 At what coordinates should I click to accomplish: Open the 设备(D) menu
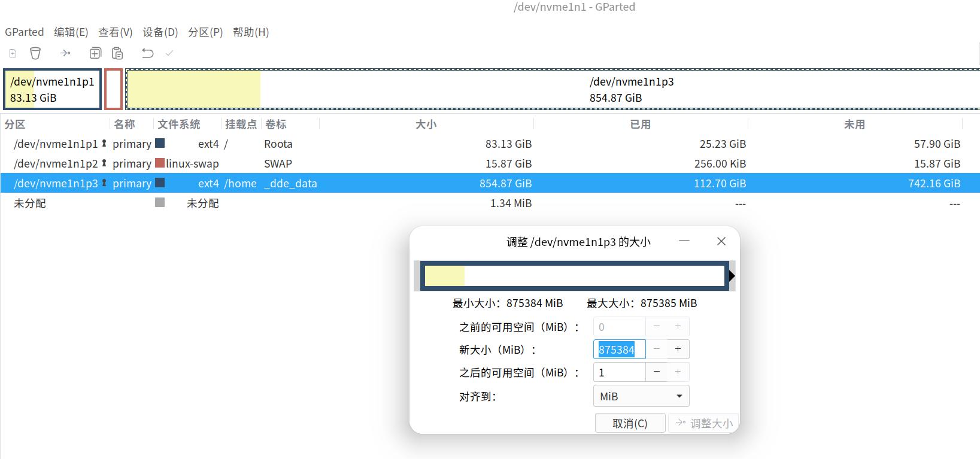160,32
